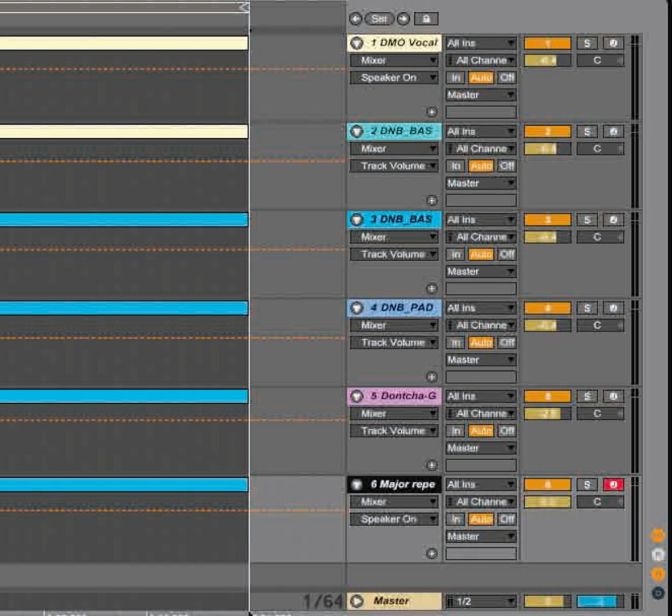Toggle the dark Track Delay show button
The height and width of the screenshot is (616, 672).
pyautogui.click(x=658, y=593)
